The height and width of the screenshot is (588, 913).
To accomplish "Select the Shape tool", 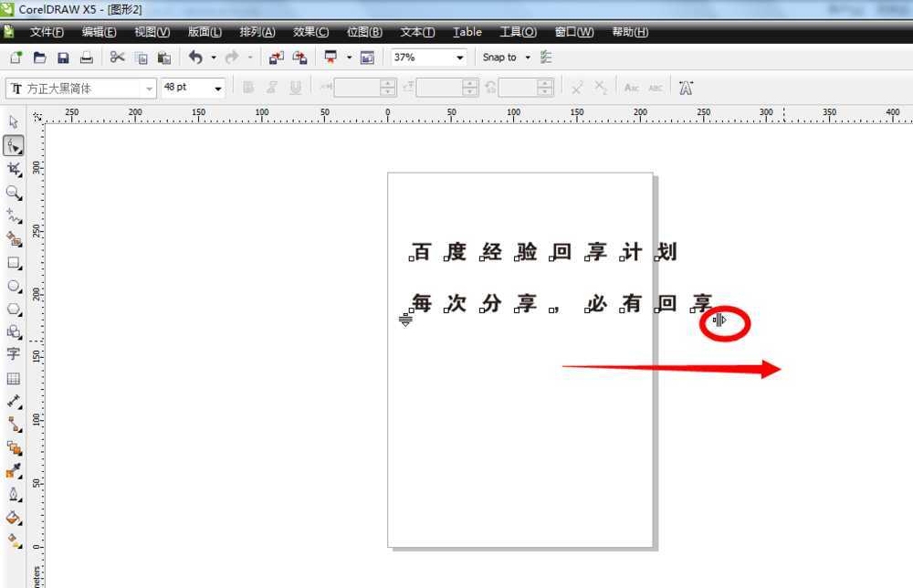I will [x=13, y=145].
